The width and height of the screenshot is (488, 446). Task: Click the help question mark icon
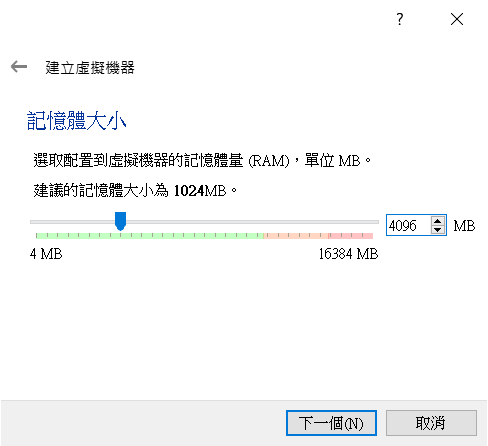(400, 19)
